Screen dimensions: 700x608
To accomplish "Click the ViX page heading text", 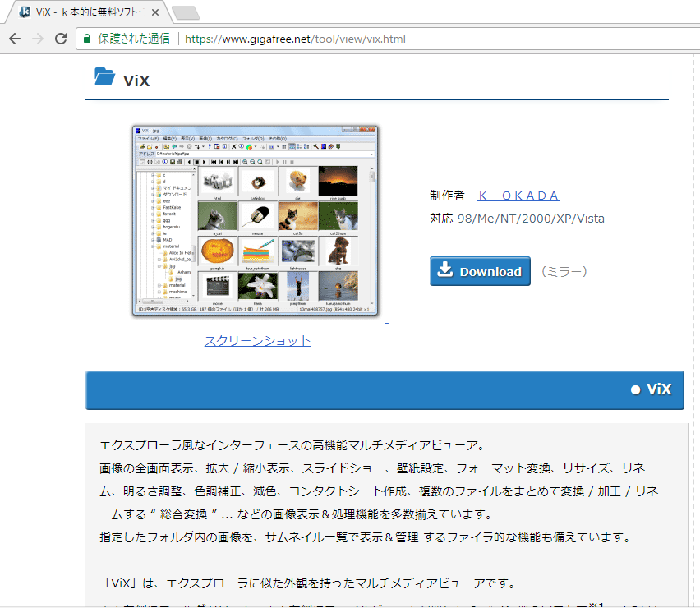I will click(x=136, y=81).
